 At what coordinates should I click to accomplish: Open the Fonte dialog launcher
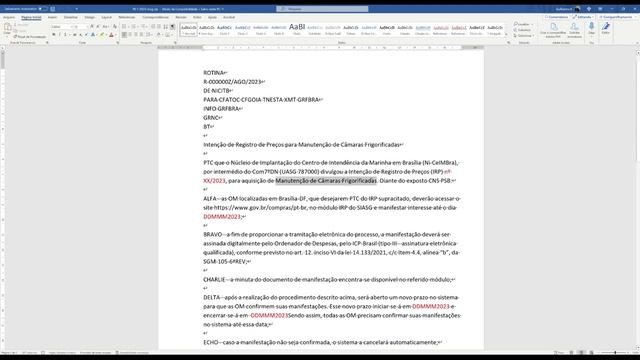(x=118, y=42)
